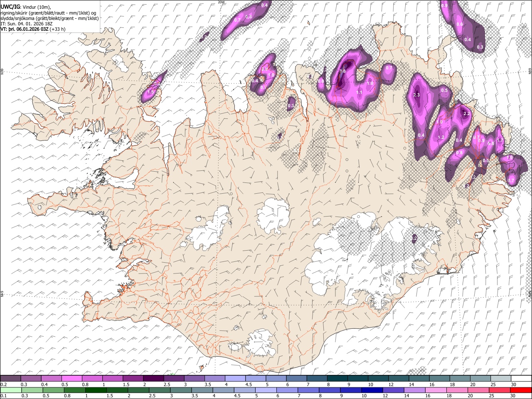Viewport: 532px width, 399px height.
Task: Click the bright red swatch at 30 in bottom legend row
Action: tap(521, 390)
